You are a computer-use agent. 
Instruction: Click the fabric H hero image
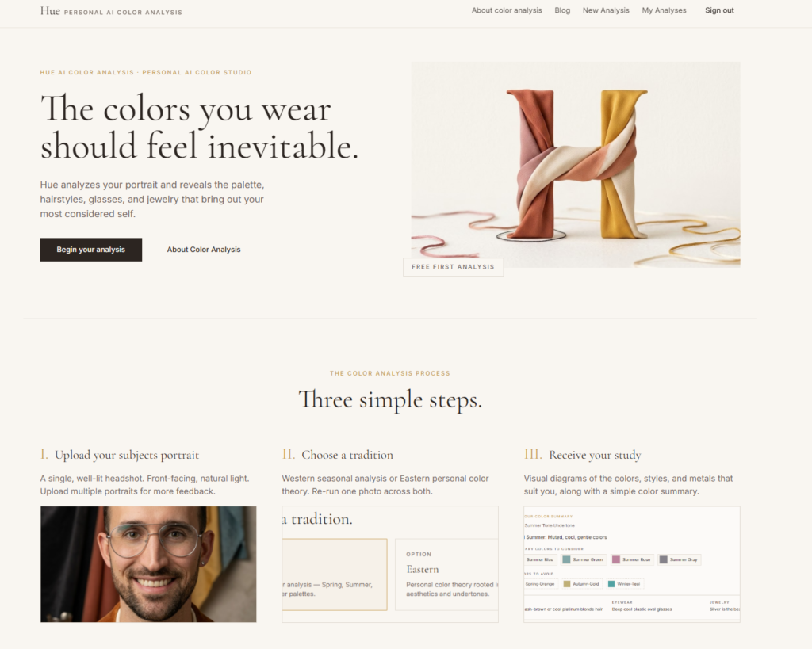(576, 164)
